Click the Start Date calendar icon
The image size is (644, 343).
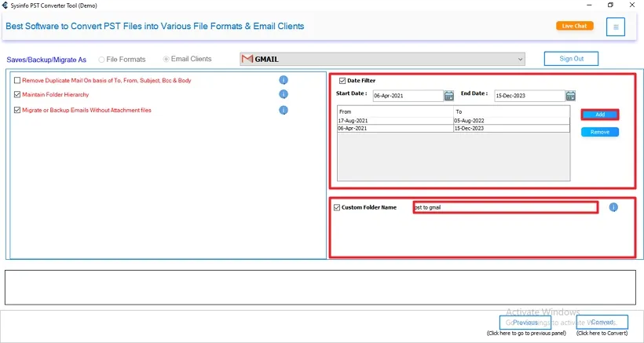[x=449, y=96]
